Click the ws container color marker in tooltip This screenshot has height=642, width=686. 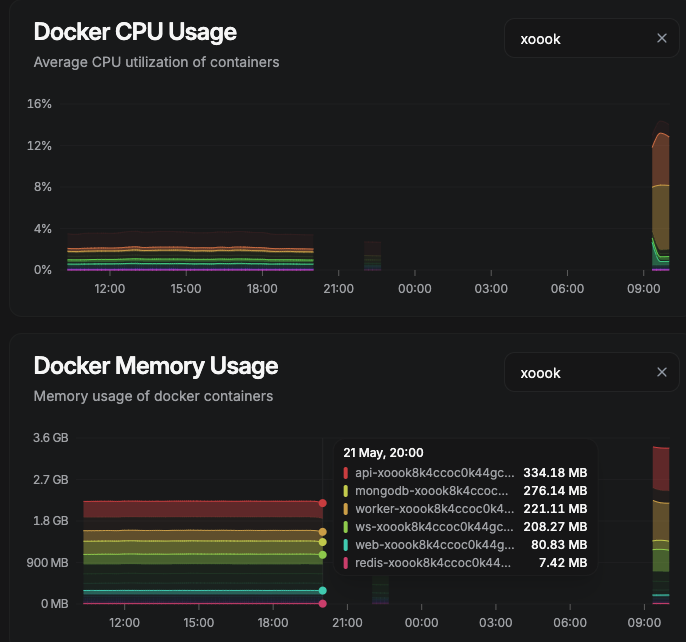click(346, 527)
